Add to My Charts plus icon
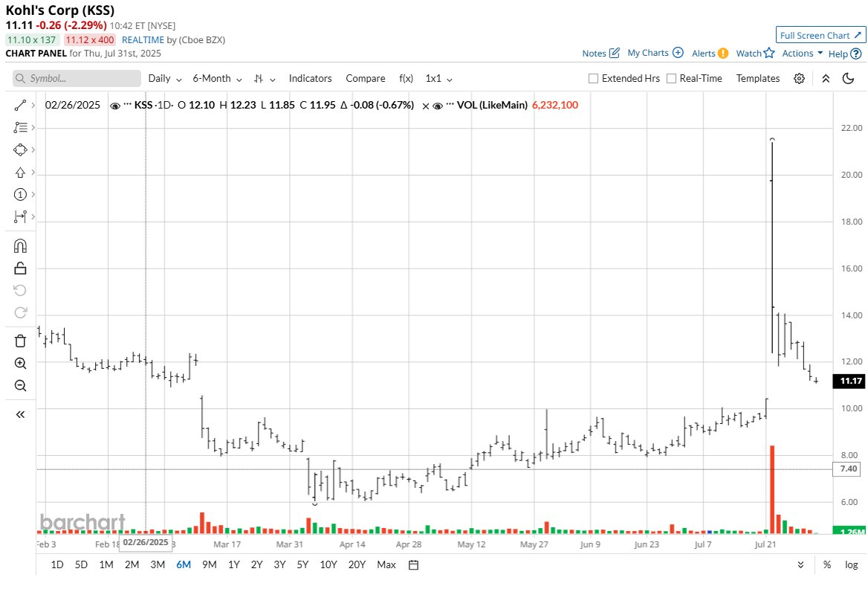 (x=678, y=54)
